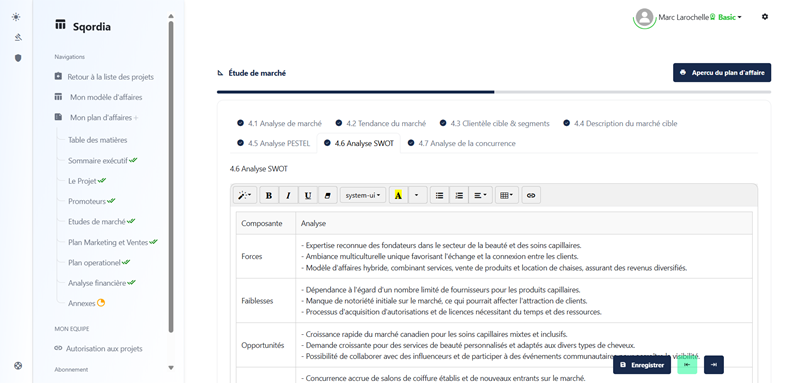800x383 pixels.
Task: Toggle the sun light-mode icon
Action: click(16, 17)
